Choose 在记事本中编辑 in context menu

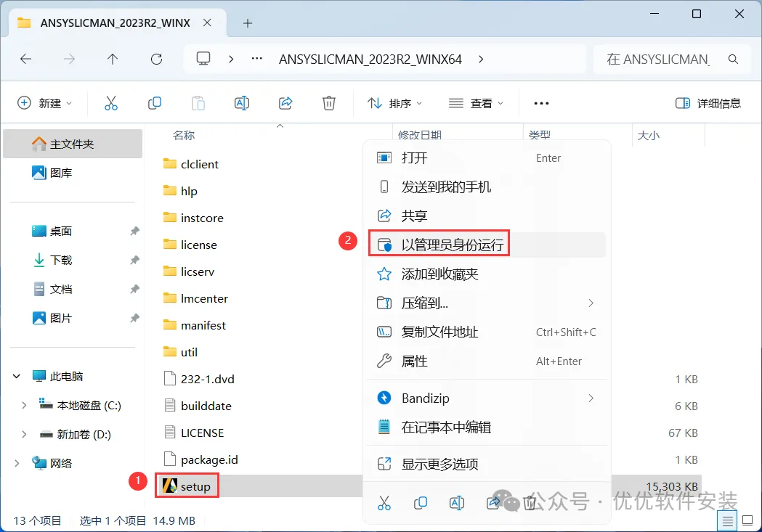487,427
